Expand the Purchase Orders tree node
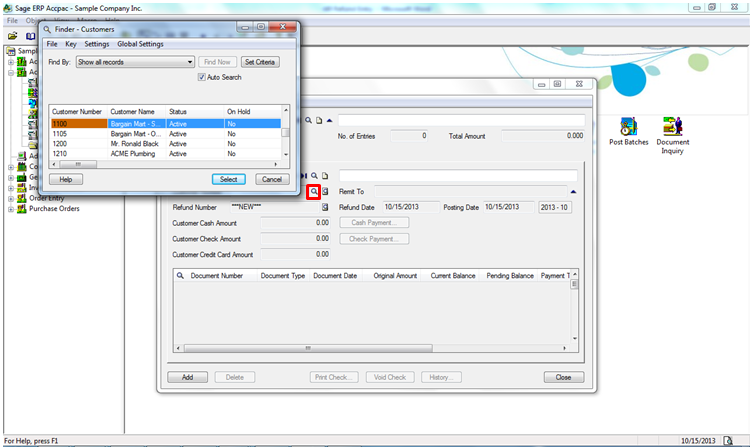The image size is (750, 447). 11,209
